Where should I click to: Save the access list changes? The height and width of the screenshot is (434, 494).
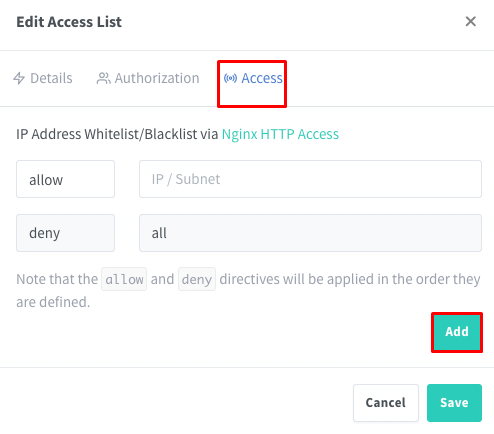tap(454, 403)
